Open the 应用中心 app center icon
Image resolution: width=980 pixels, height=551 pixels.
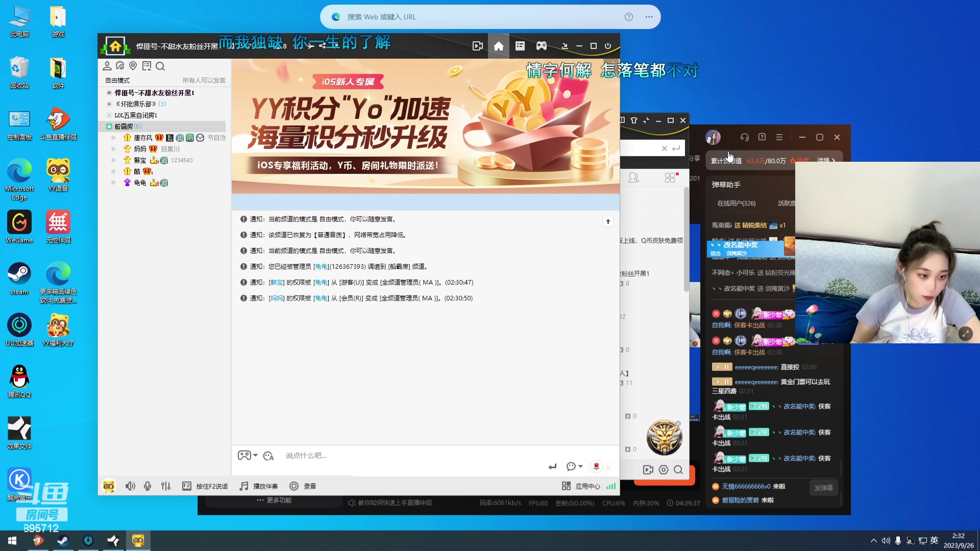tap(567, 486)
